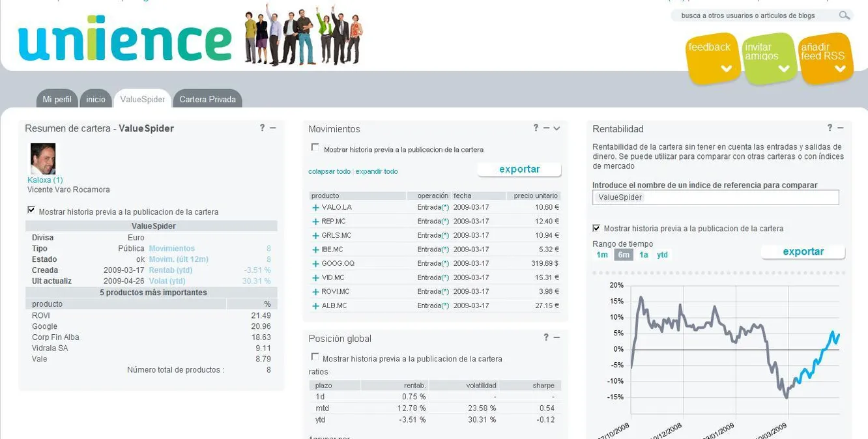The image size is (868, 439).
Task: Click the search magnifier icon
Action: click(x=844, y=16)
